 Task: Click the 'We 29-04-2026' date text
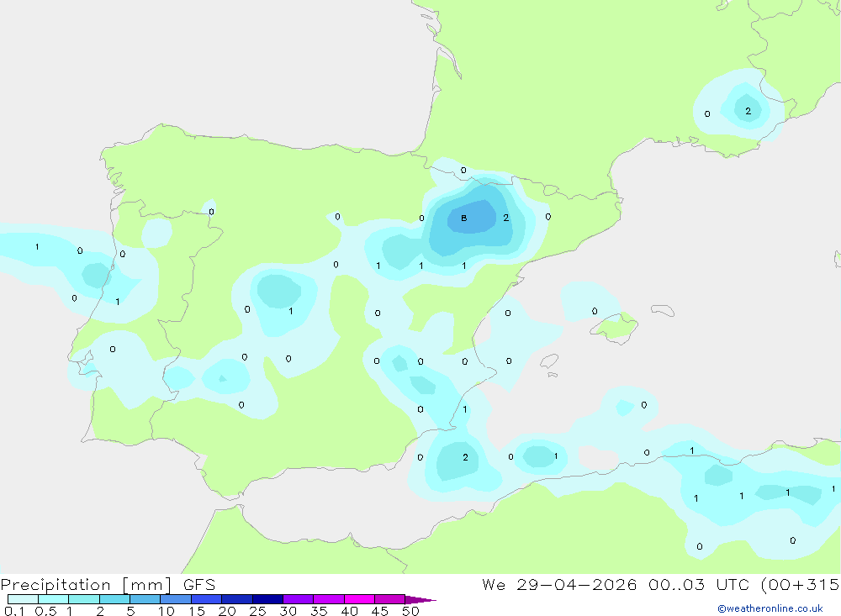559,584
